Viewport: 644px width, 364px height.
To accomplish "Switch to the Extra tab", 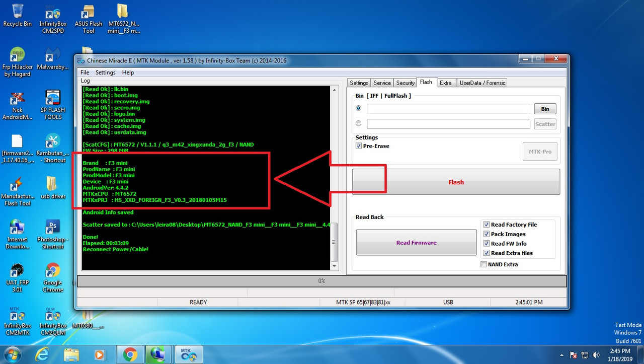I will [x=446, y=83].
